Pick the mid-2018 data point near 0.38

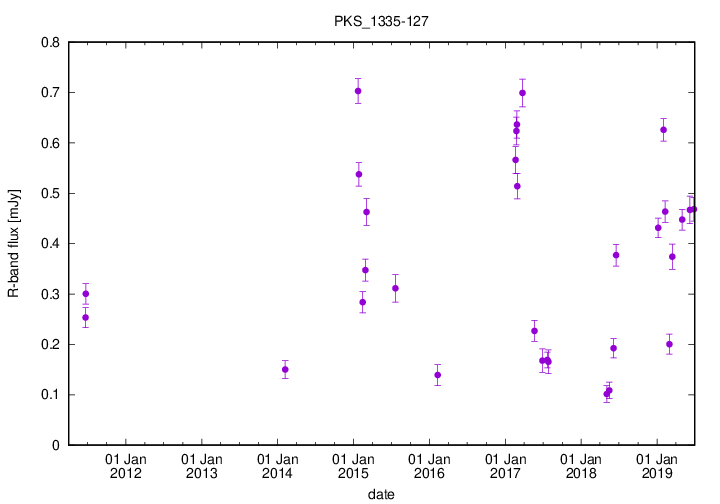616,255
